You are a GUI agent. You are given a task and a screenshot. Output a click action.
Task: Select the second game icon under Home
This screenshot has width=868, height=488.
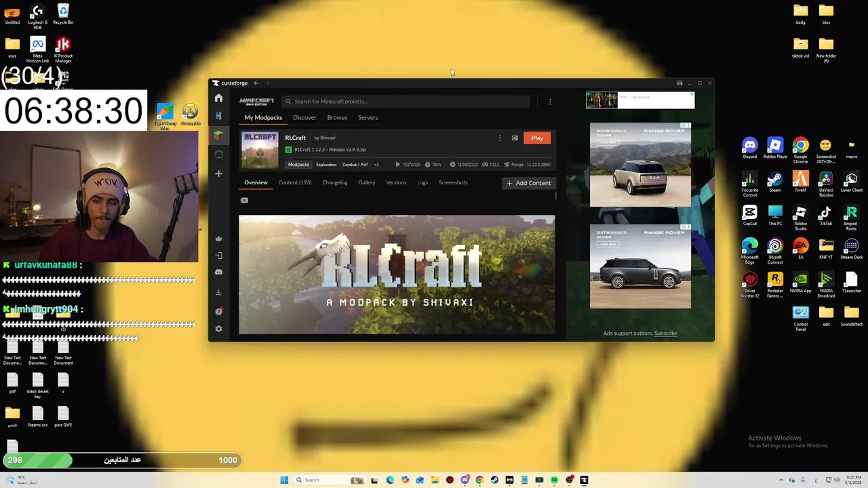click(218, 117)
